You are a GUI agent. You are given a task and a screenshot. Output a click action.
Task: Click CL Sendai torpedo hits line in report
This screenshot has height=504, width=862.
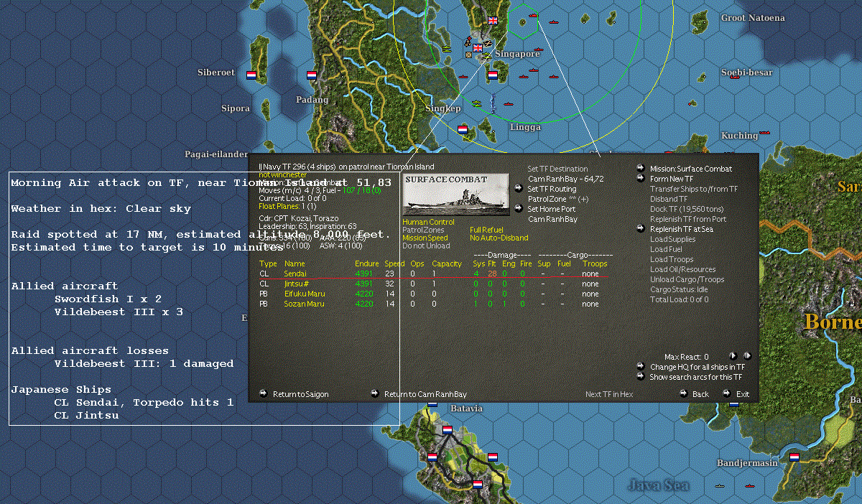coord(144,402)
